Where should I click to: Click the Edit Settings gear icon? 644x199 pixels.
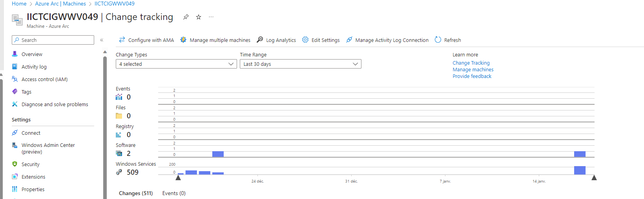click(x=305, y=40)
